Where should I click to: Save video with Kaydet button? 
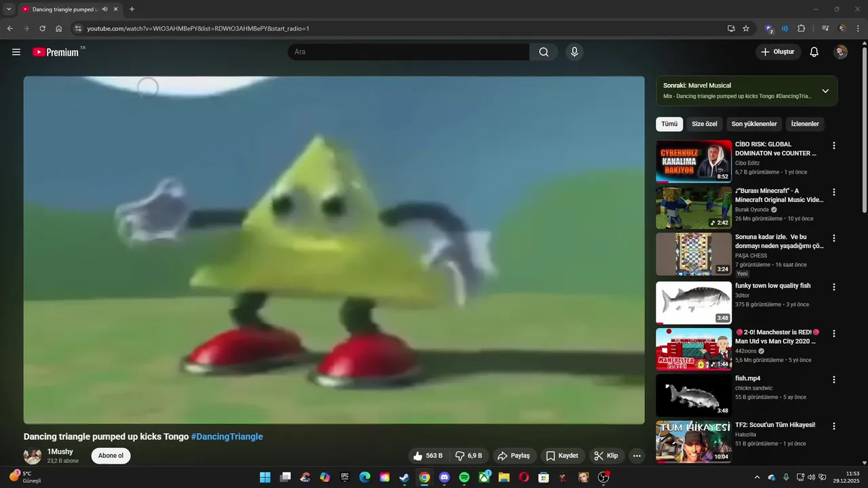pos(563,456)
